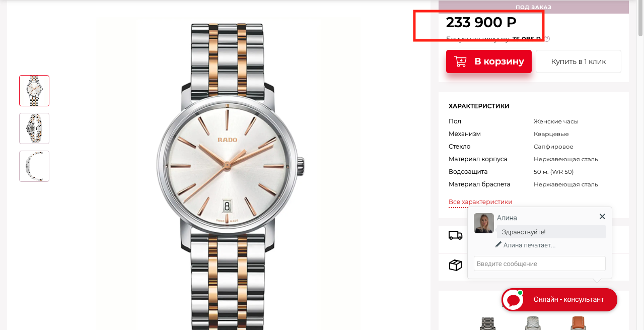Screen dimensions: 644x330
Task: Click Алина's avatar photo in chat
Action: 484,223
